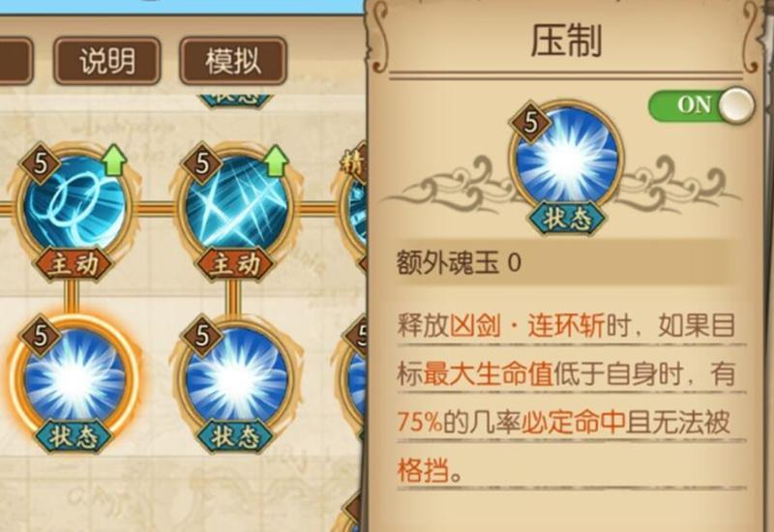Click the level 5 badge on panel skill
This screenshot has height=532, width=774.
tap(530, 122)
